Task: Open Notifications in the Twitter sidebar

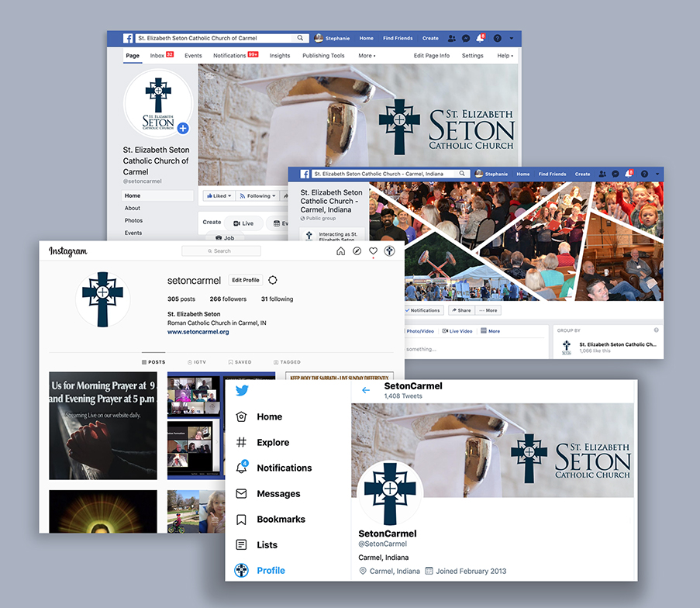Action: click(274, 468)
